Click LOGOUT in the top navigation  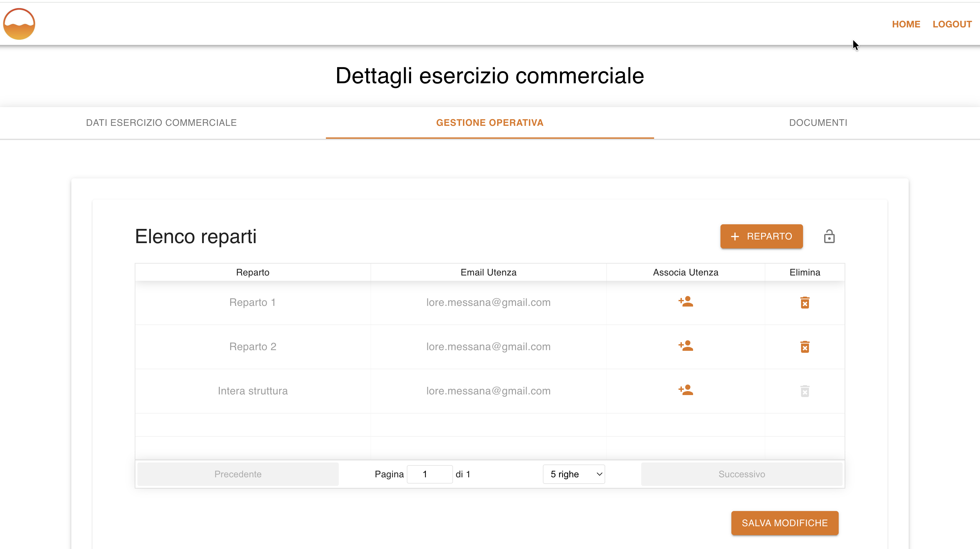(952, 24)
